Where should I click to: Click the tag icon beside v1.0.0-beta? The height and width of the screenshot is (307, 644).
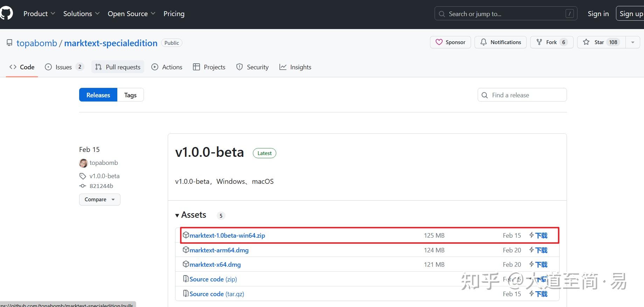pyautogui.click(x=83, y=176)
